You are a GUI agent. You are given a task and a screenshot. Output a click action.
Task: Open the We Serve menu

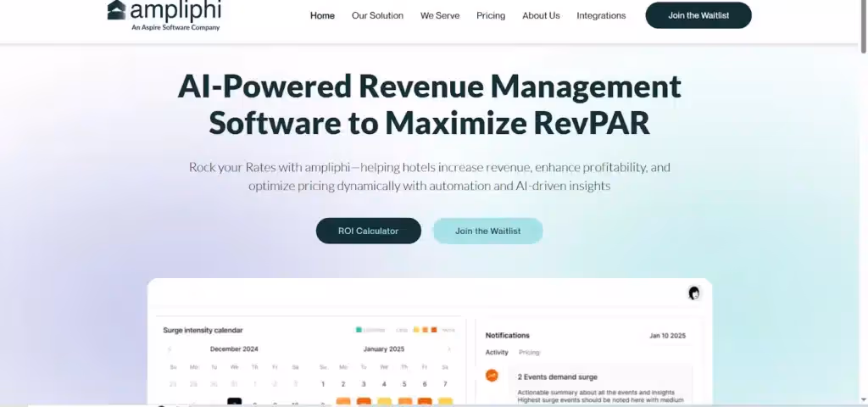[x=440, y=15]
